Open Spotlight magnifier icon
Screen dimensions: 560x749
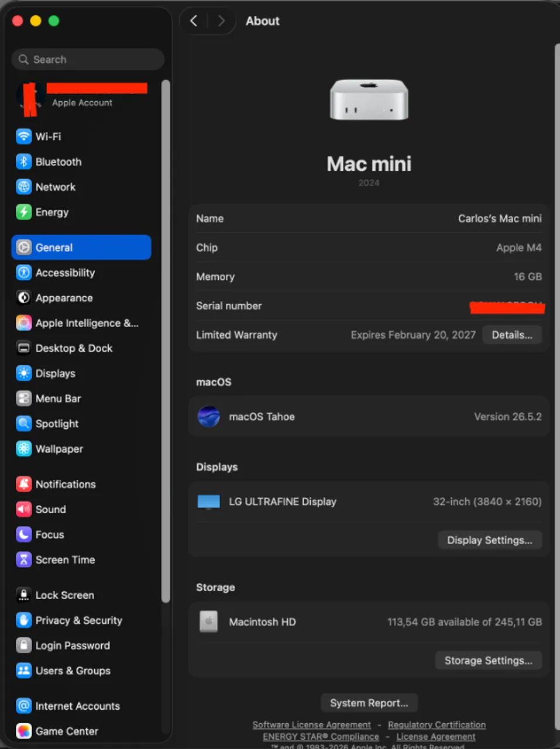point(23,424)
